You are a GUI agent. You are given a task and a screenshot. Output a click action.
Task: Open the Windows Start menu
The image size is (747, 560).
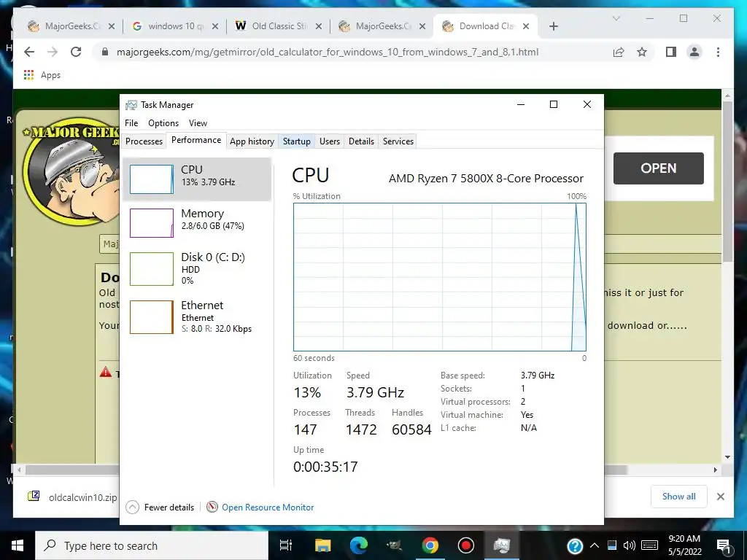pyautogui.click(x=18, y=545)
